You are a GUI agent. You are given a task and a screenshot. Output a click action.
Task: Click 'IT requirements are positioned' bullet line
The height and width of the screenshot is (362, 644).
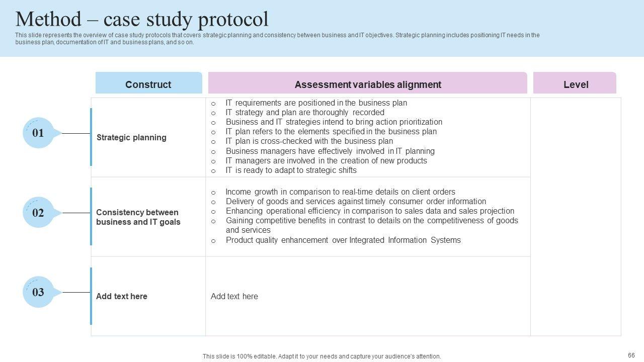click(316, 103)
